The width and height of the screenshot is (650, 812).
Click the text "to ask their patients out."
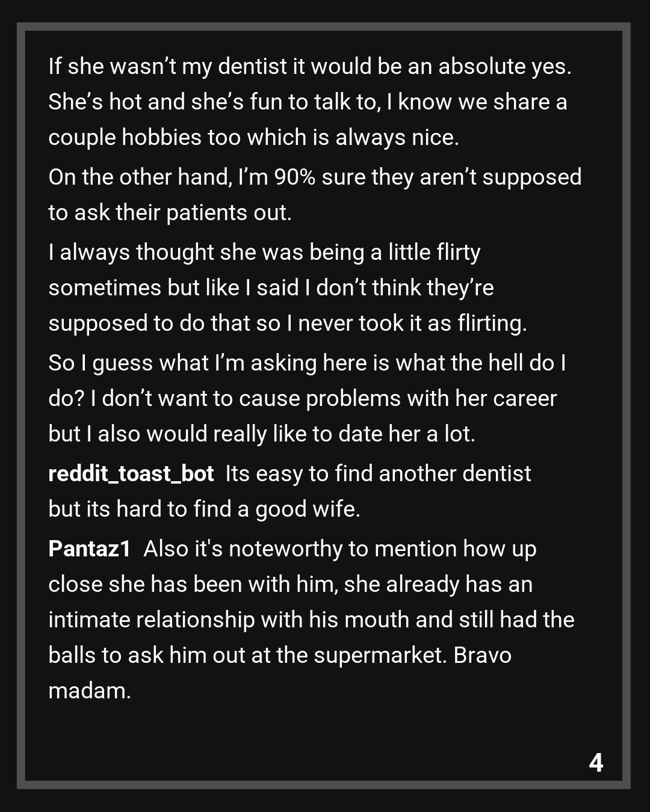click(170, 213)
